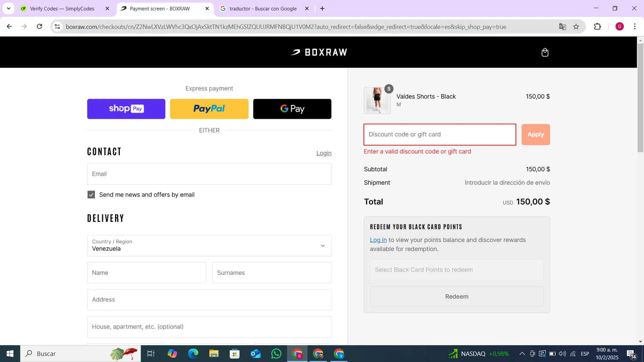Go forward to the next page
Viewport: 644px width, 362px height.
[x=24, y=27]
